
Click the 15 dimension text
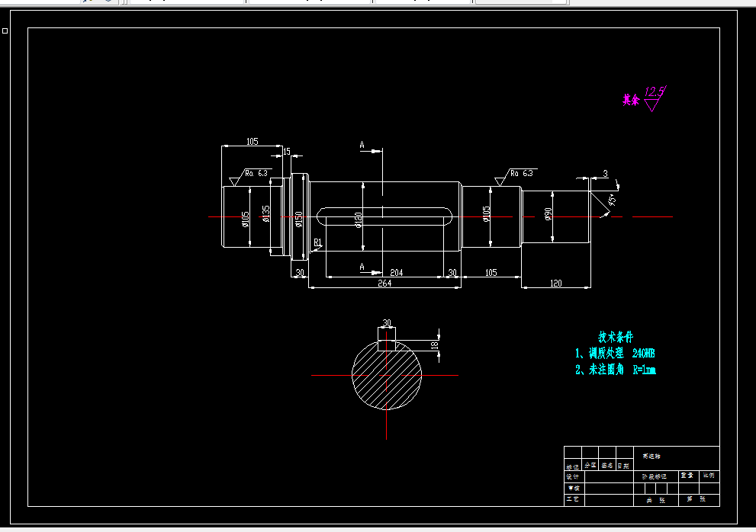coord(286,152)
